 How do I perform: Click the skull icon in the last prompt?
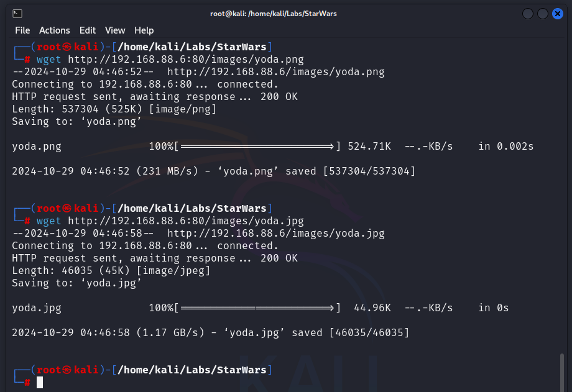(68, 370)
